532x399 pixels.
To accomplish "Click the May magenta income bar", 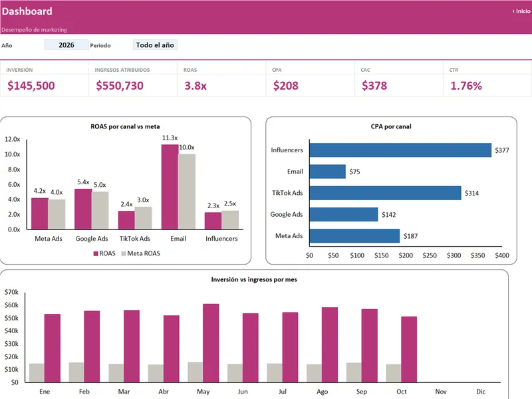I will 211,343.
